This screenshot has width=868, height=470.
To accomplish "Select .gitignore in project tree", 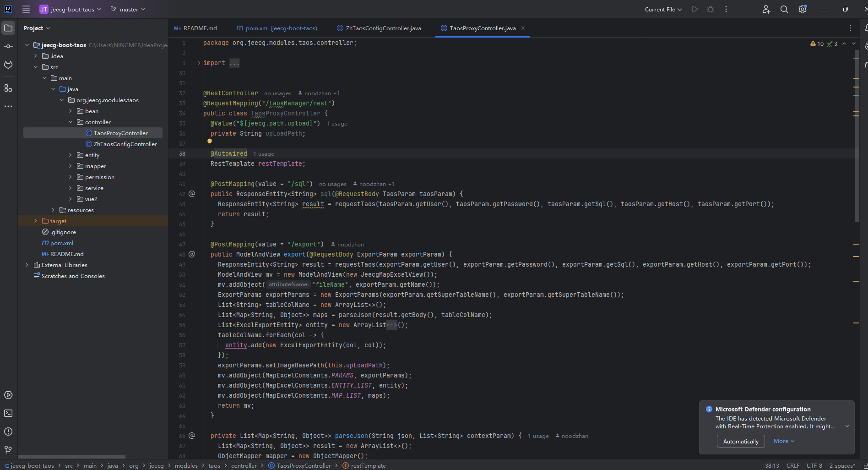I will click(x=59, y=232).
